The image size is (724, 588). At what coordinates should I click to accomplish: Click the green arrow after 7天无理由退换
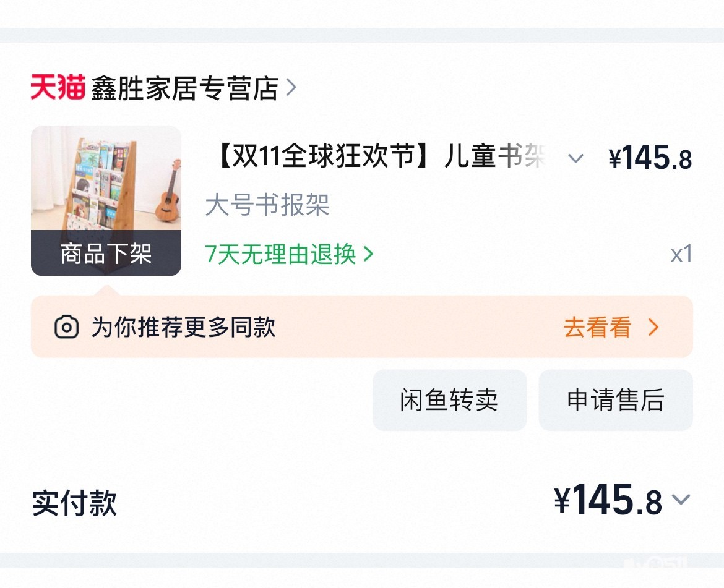coord(369,254)
